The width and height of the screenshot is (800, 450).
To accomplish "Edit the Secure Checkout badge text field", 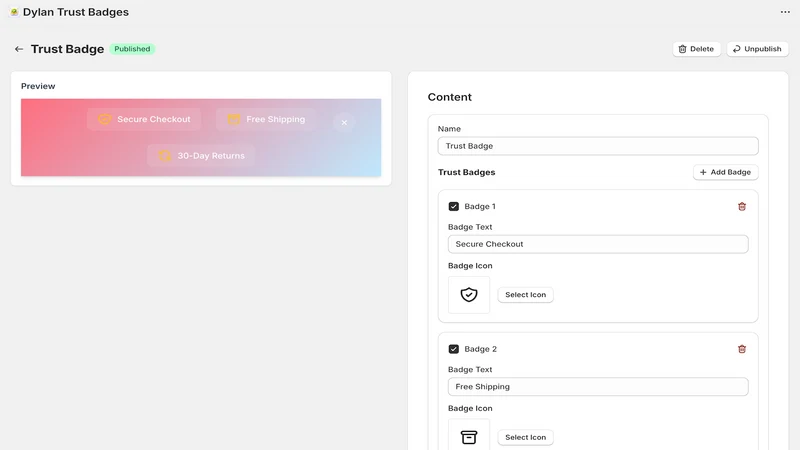I will tap(598, 244).
